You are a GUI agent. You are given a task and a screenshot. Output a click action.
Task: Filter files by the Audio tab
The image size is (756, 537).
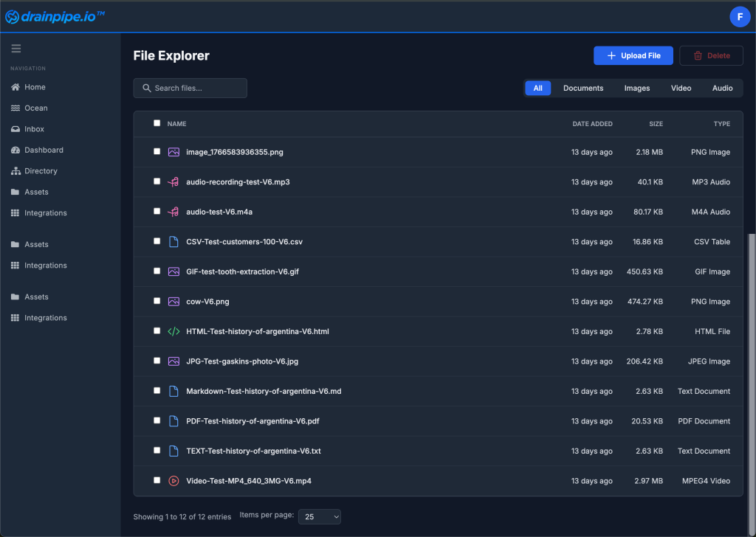coord(722,89)
